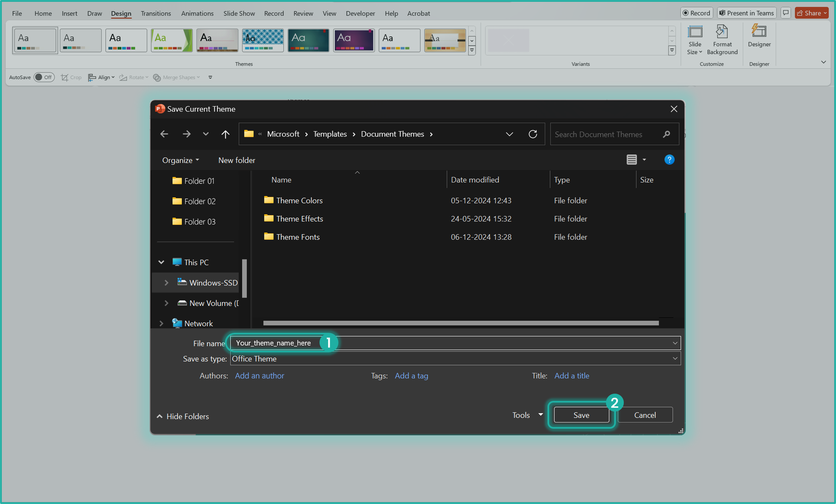Open Merge Shapes dropdown
This screenshot has height=504, width=836.
(176, 77)
